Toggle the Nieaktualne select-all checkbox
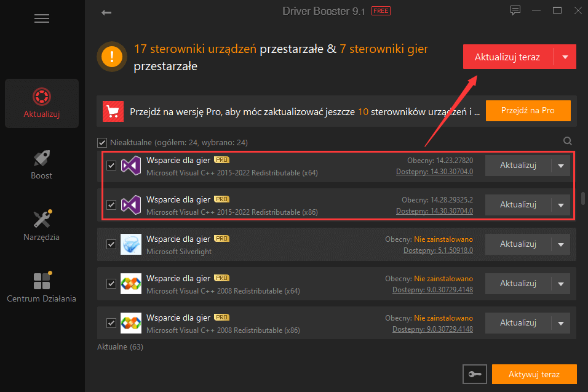Image resolution: width=588 pixels, height=392 pixels. (102, 143)
